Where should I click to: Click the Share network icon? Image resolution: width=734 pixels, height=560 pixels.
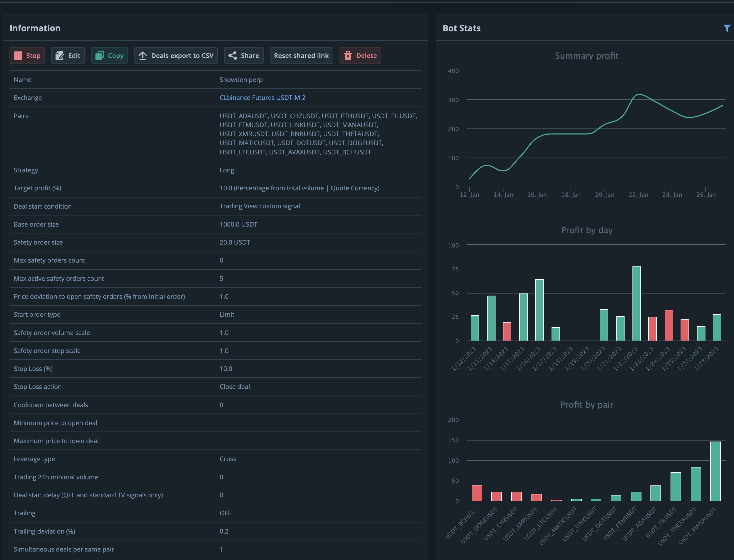click(233, 56)
